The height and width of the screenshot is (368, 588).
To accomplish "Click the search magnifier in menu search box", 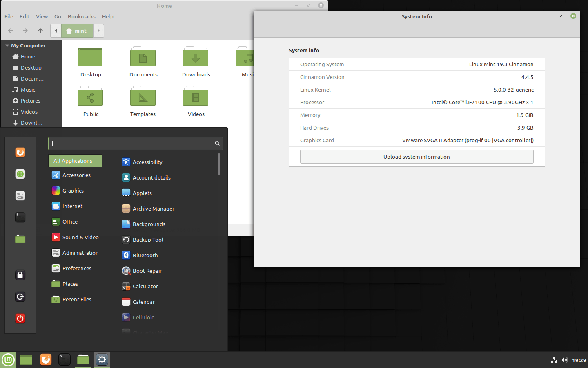I will tap(217, 143).
